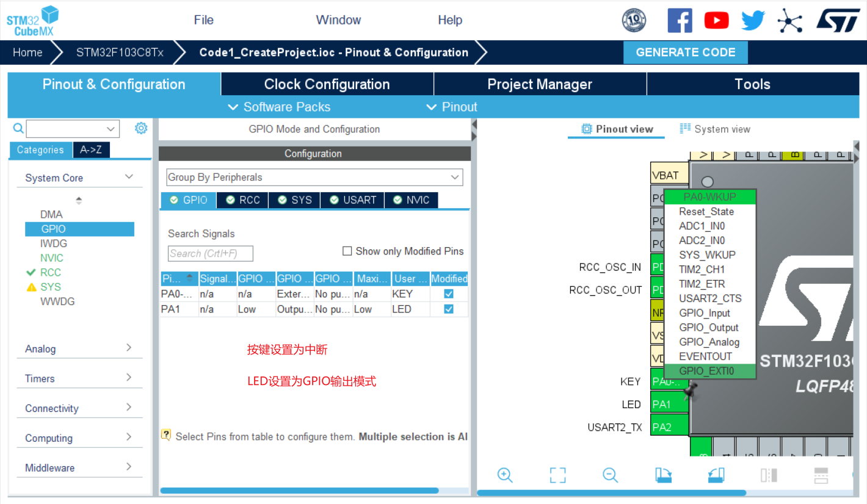Screen dimensions: 867x504
Task: Open the Software Packs dropdown
Action: coord(279,107)
